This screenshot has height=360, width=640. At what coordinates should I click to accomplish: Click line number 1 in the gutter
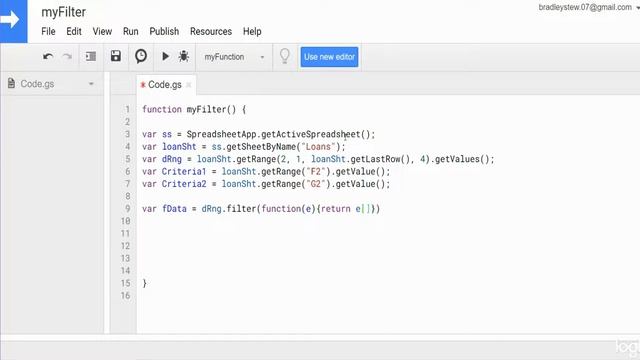click(127, 109)
